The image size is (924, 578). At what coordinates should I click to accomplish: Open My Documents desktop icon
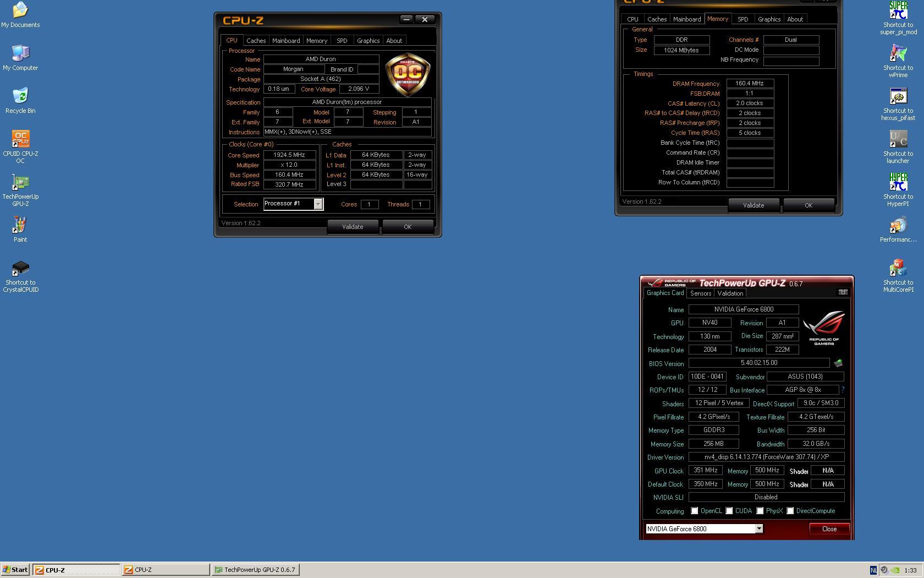20,14
